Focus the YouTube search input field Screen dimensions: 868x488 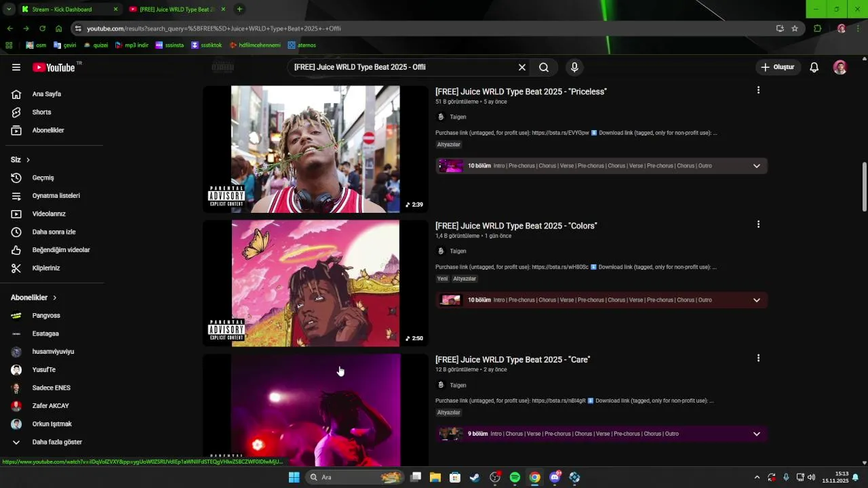coord(403,67)
